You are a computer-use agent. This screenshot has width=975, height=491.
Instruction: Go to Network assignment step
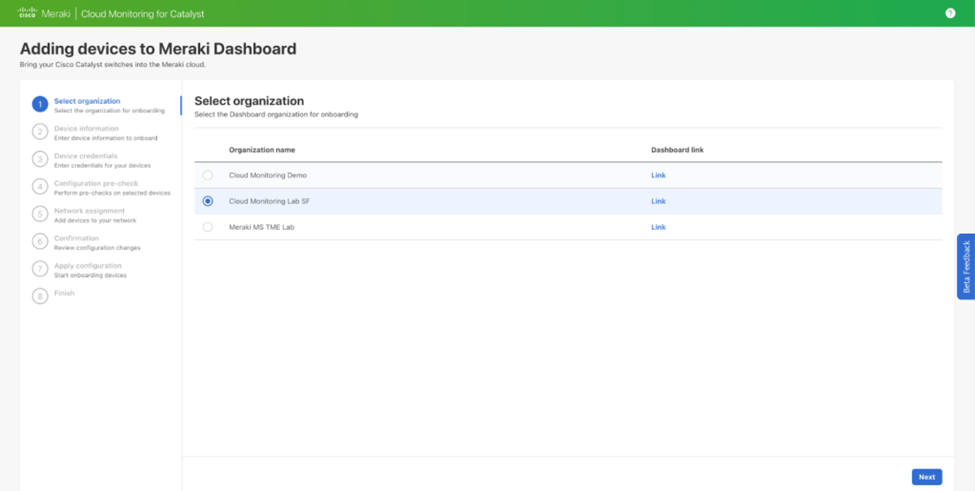tap(89, 211)
